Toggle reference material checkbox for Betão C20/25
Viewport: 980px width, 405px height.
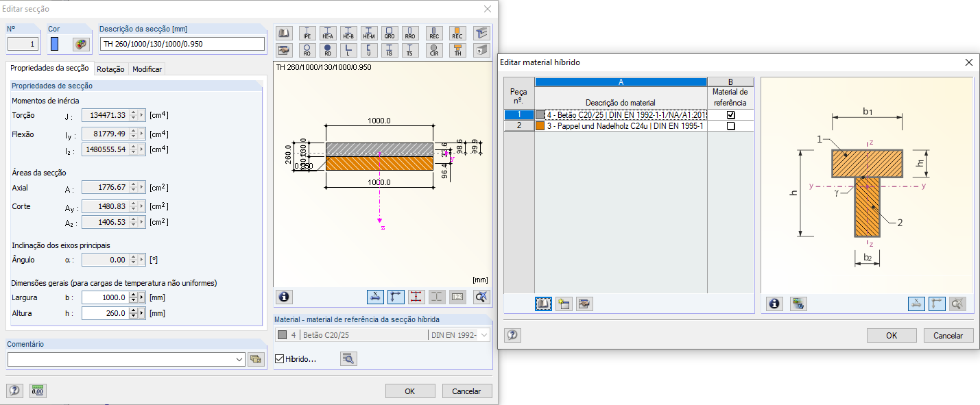(730, 115)
